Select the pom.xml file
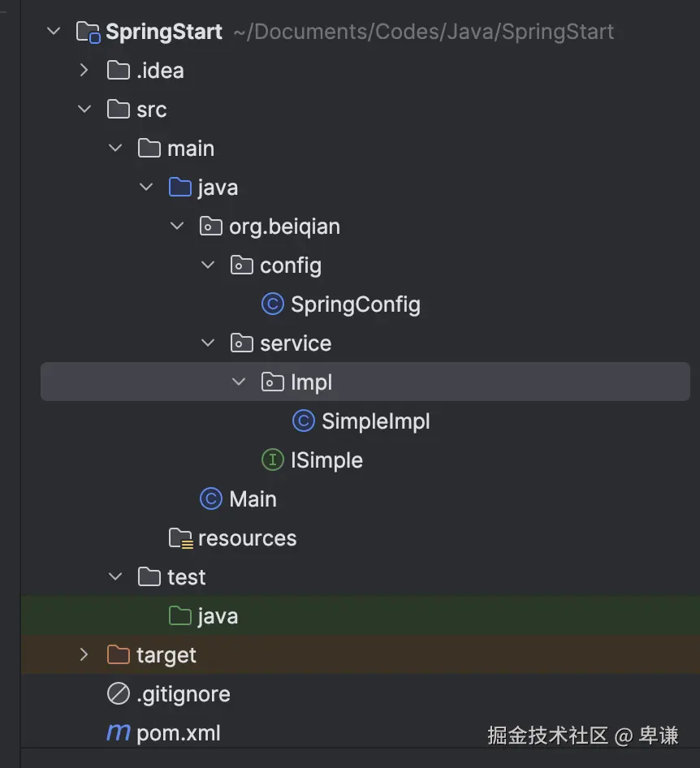Screen dimensions: 700x768 pos(178,733)
